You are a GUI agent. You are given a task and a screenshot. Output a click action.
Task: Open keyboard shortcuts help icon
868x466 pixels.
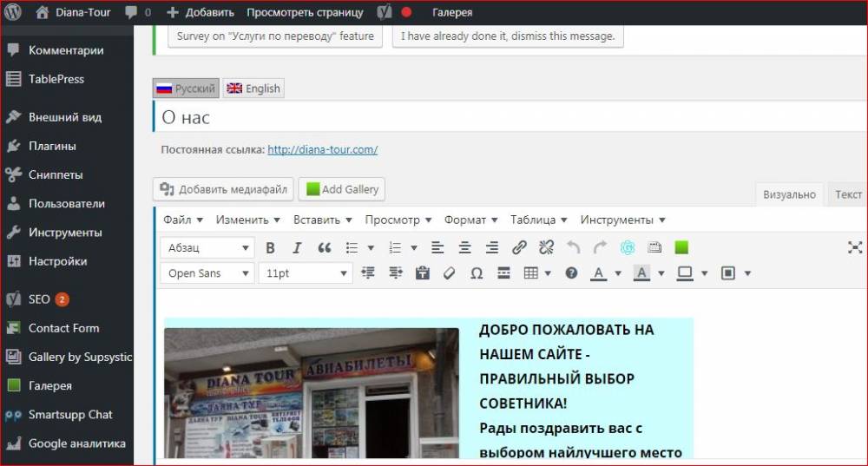tap(571, 272)
